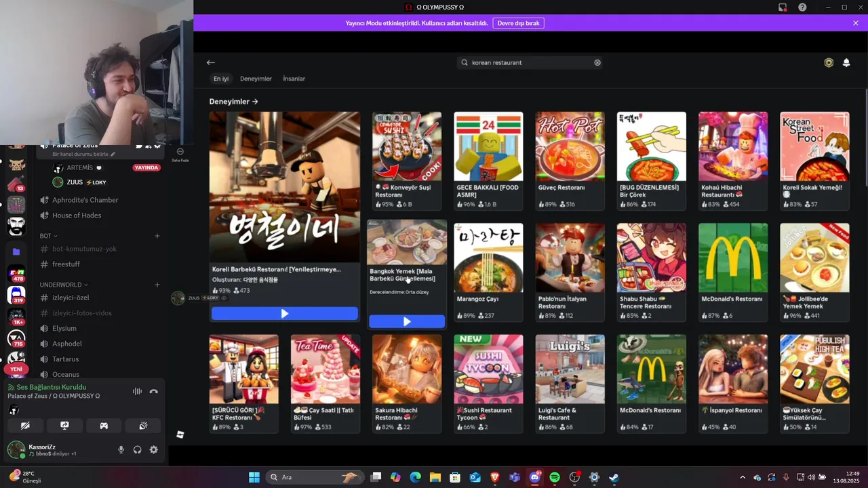Screen dimensions: 868x488
Task: Collapse the UNDERWORLD category
Action: point(63,285)
